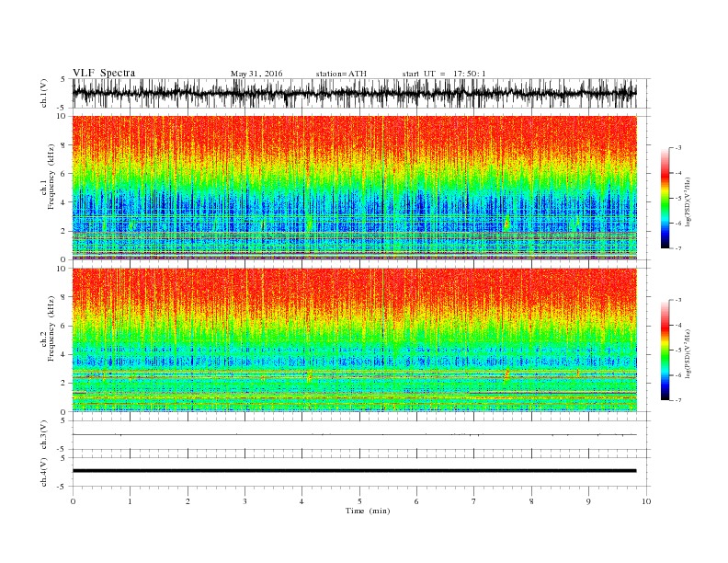Click the "1" minute tick label on time axis

pyautogui.click(x=131, y=501)
